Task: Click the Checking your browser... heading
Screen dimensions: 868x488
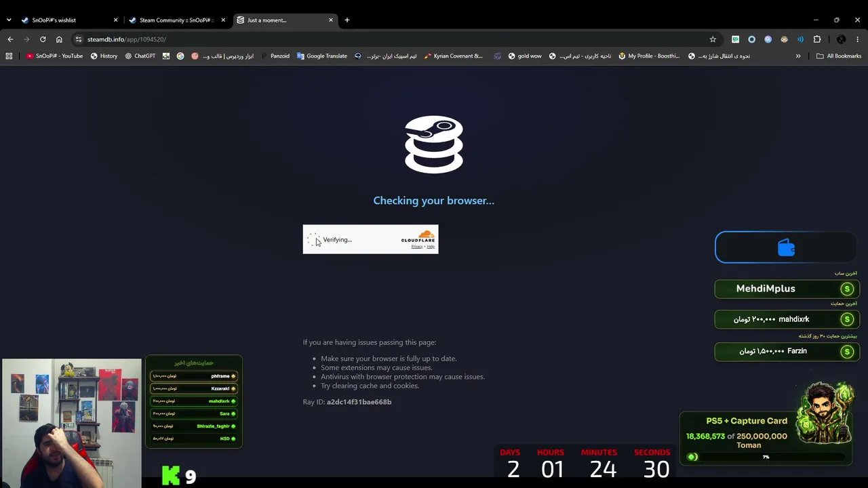Action: point(434,201)
